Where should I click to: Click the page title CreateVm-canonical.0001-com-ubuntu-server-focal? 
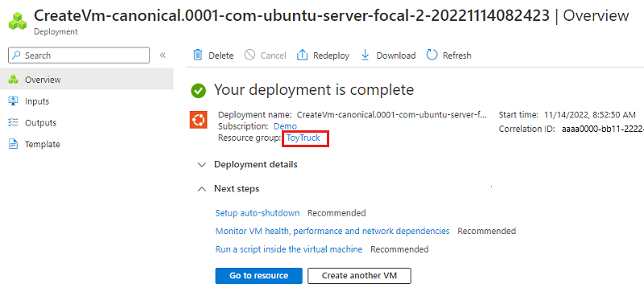291,15
